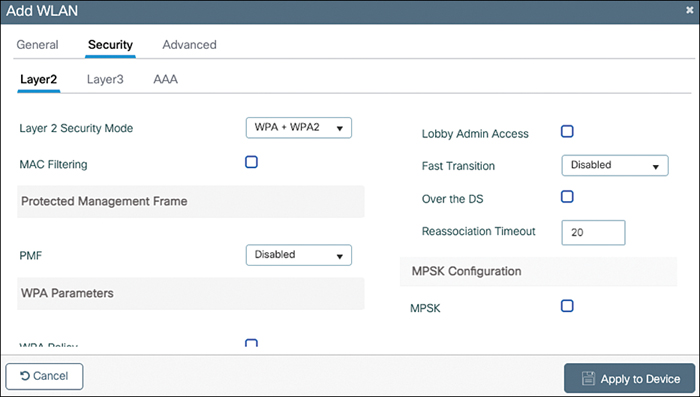Click the MPSK Configuration section header
This screenshot has width=700, height=397.
tap(538, 272)
